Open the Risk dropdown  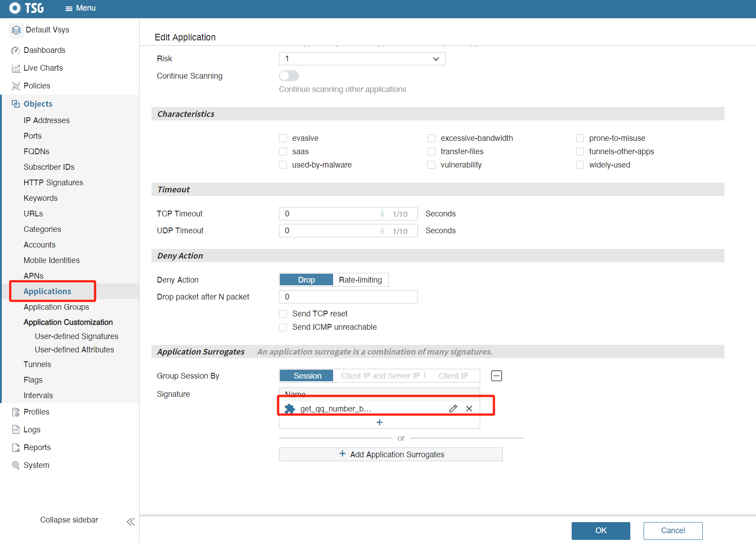[362, 59]
